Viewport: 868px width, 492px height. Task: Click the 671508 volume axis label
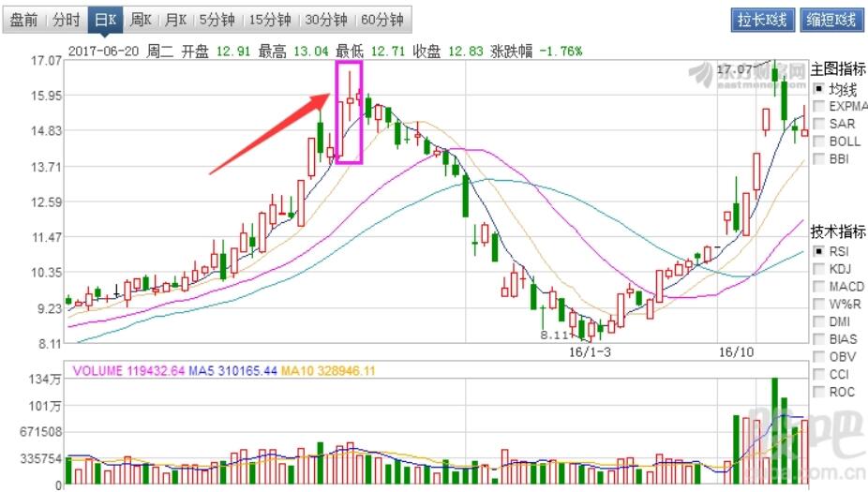[40, 432]
